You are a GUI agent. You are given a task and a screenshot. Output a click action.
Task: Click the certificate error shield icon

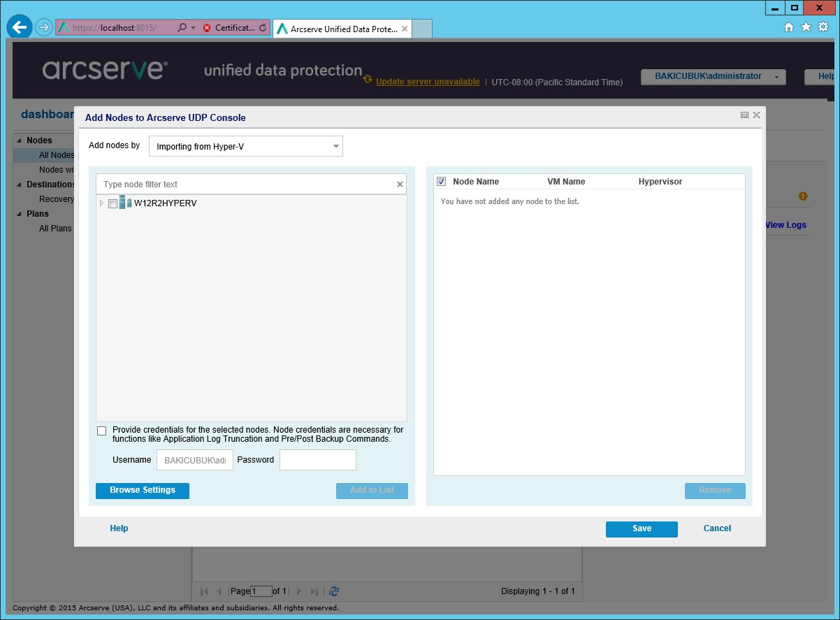[x=207, y=28]
